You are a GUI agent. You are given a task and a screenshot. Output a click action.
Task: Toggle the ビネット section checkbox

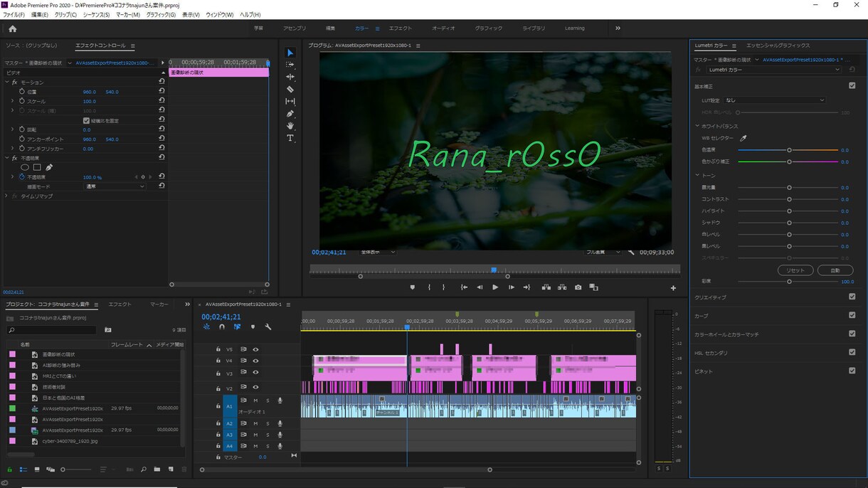tap(852, 371)
